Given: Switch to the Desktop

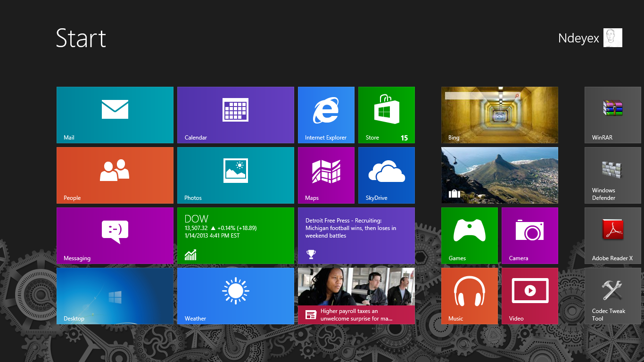Looking at the screenshot, I should (115, 296).
